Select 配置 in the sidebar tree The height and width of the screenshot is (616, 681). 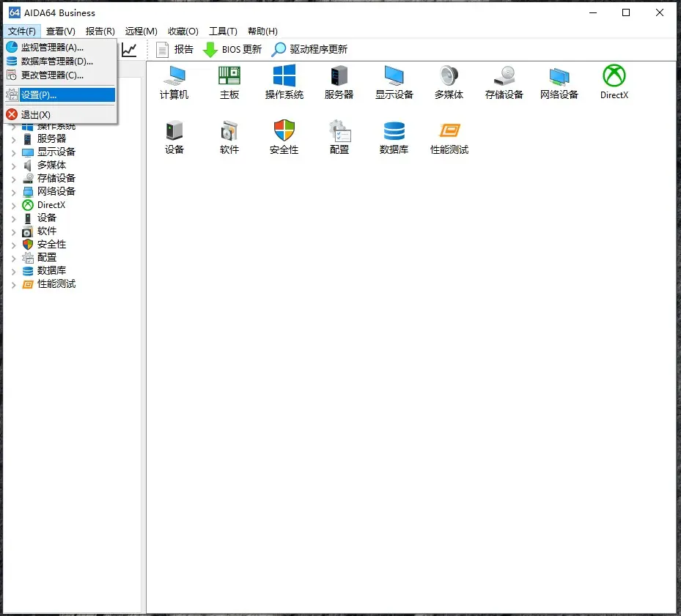[47, 257]
